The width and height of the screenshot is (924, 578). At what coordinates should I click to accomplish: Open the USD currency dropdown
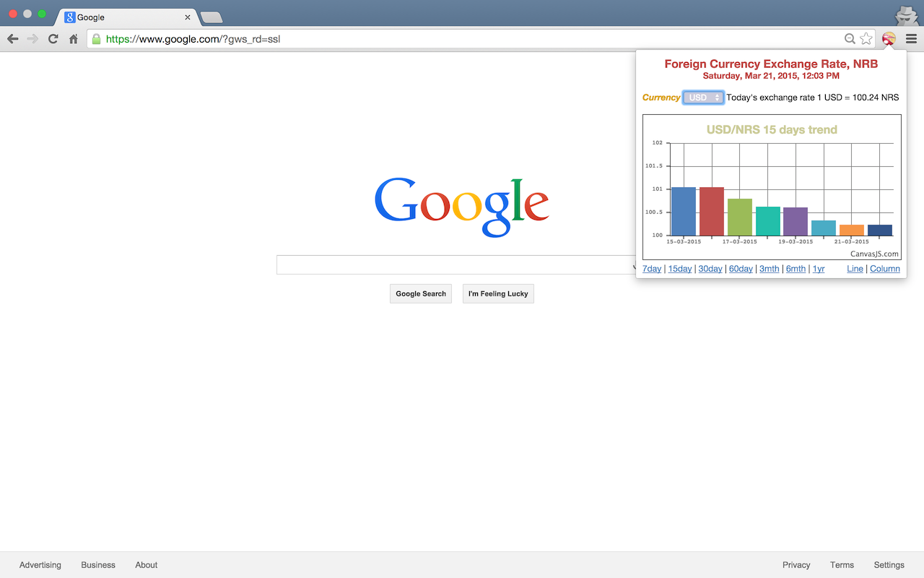coord(703,98)
